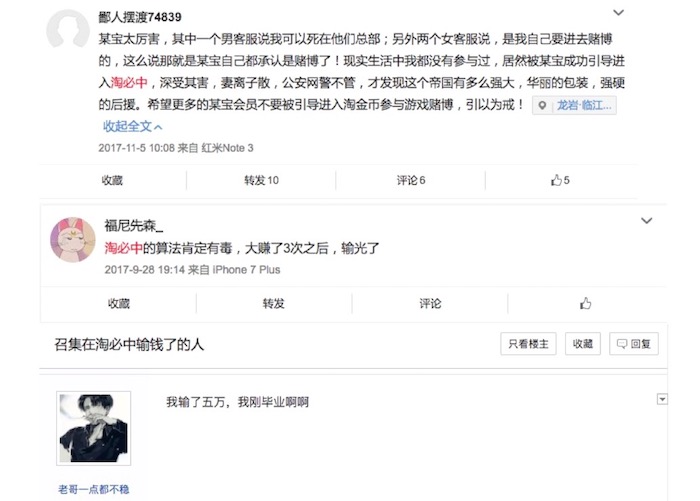The height and width of the screenshot is (501, 700).
Task: Like the first post with 5 thumbs-up
Action: (560, 180)
